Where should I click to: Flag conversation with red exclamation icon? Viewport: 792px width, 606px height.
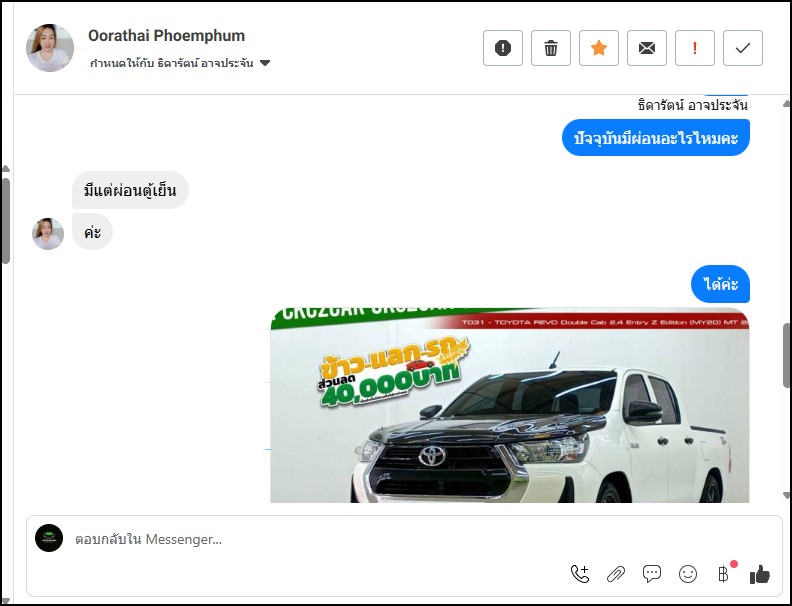[x=695, y=48]
